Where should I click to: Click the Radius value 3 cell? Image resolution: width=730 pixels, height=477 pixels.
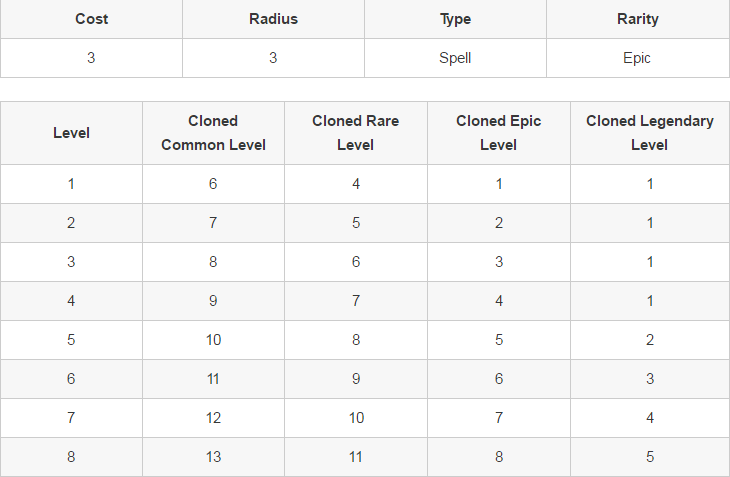pos(273,58)
